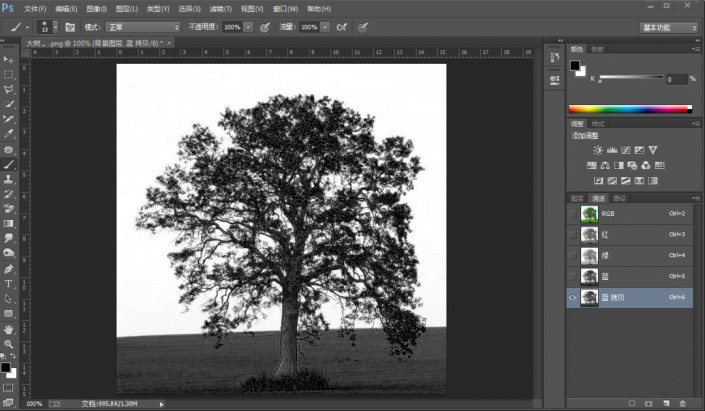
Task: Show the RGB channel visibility
Action: [x=573, y=214]
